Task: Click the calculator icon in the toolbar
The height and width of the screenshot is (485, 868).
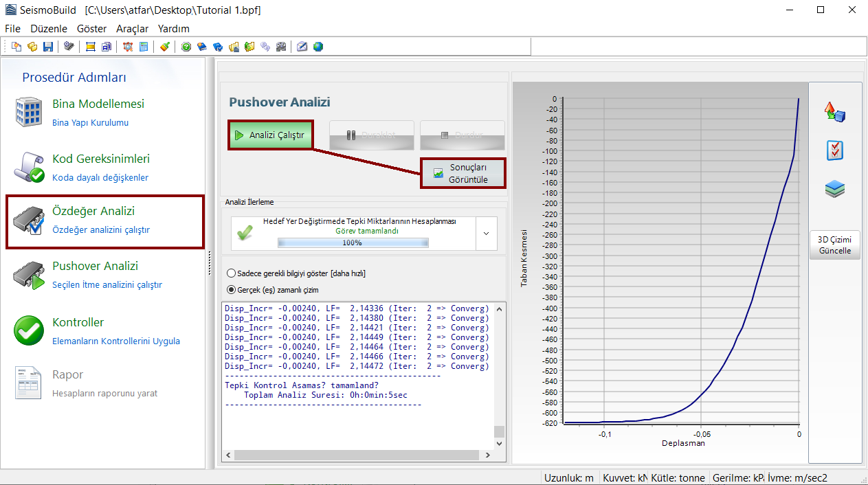Action: 144,47
